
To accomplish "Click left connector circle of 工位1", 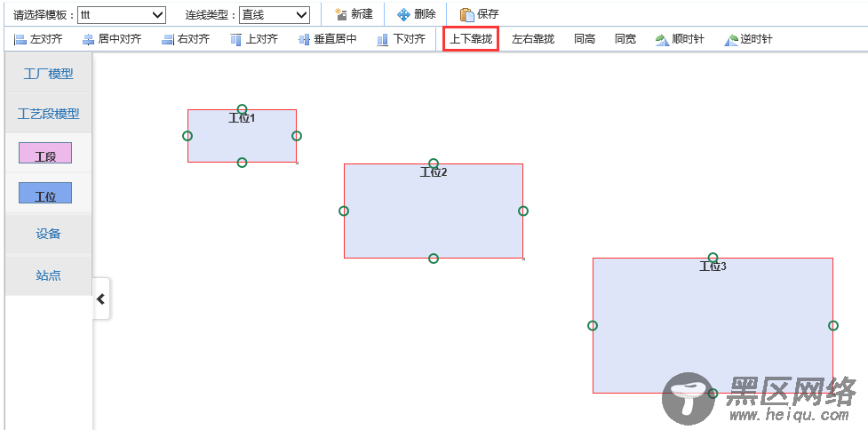I will 187,136.
